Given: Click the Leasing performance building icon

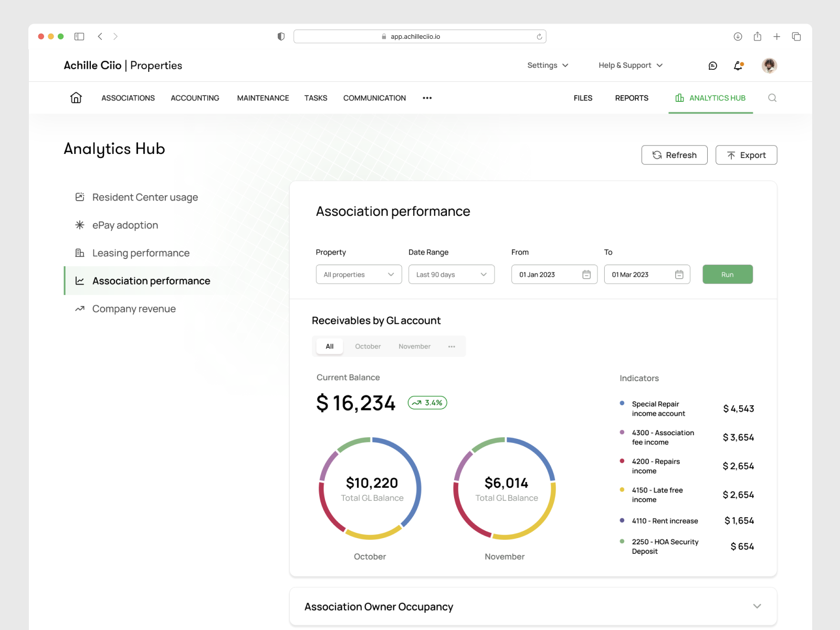Looking at the screenshot, I should point(79,253).
